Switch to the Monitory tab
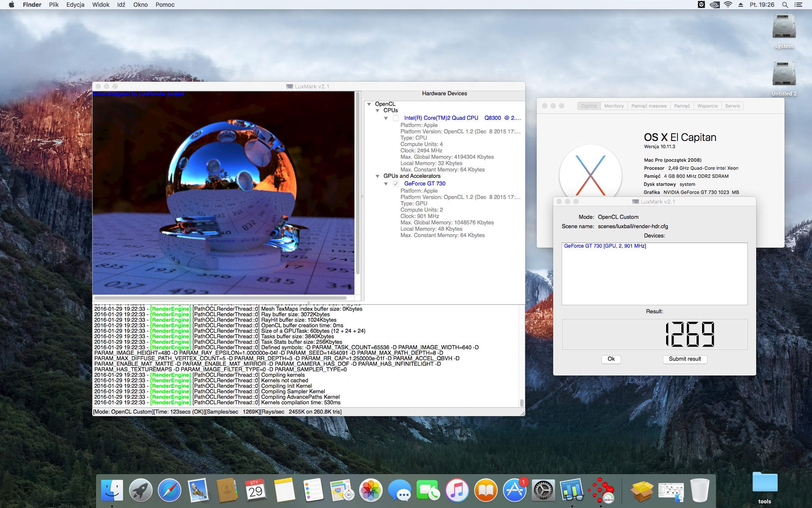 614,106
